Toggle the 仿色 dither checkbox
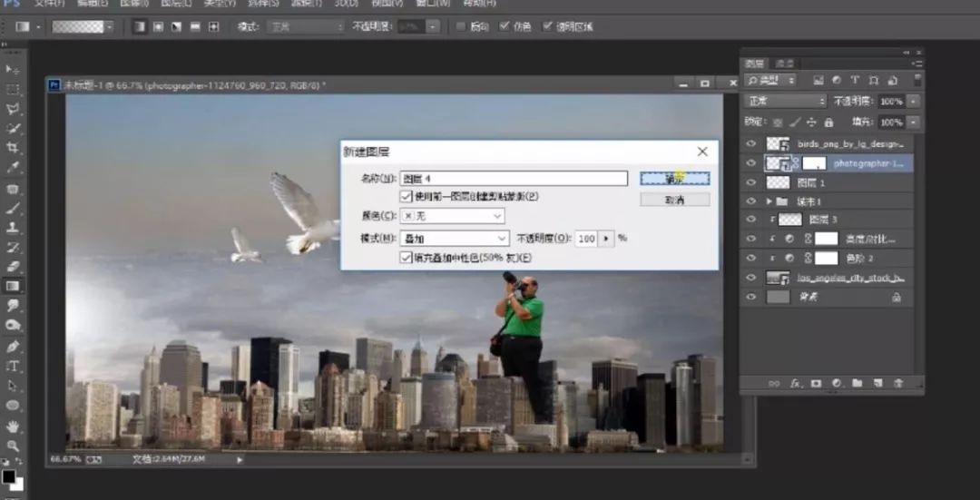 click(x=505, y=27)
